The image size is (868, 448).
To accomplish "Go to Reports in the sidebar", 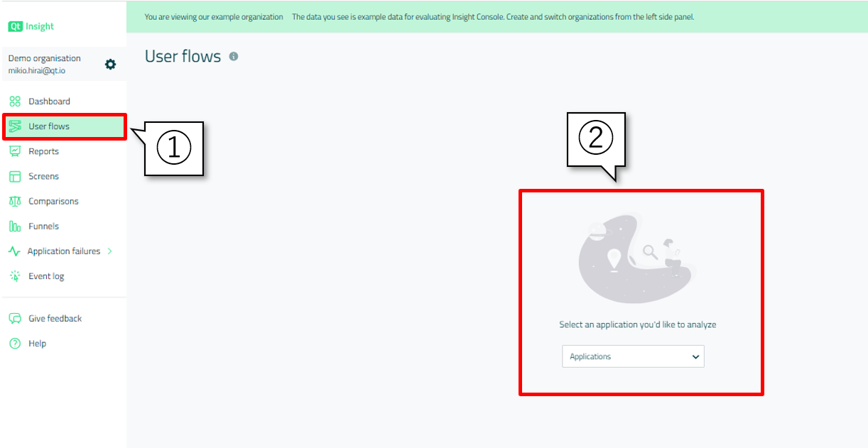I will pyautogui.click(x=43, y=151).
